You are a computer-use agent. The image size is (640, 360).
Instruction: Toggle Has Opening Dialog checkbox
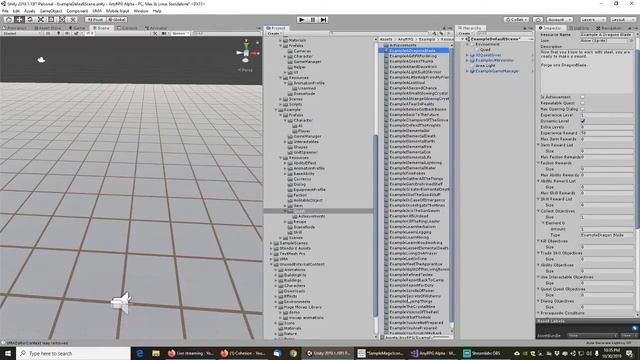coord(582,109)
